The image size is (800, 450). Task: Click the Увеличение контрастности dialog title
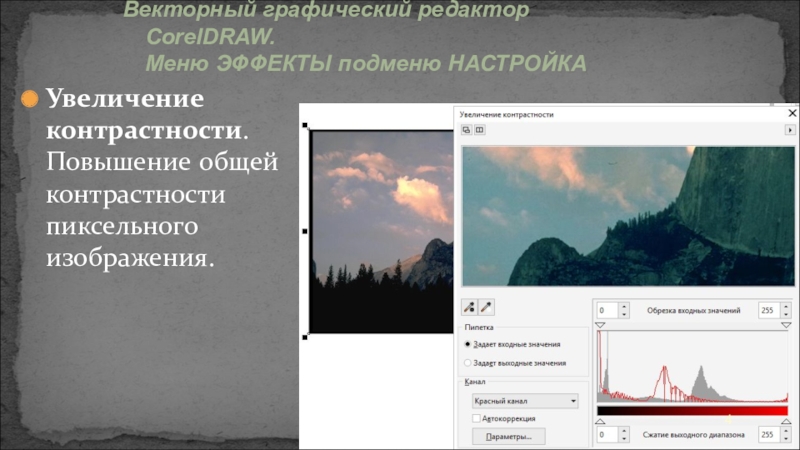(x=506, y=115)
